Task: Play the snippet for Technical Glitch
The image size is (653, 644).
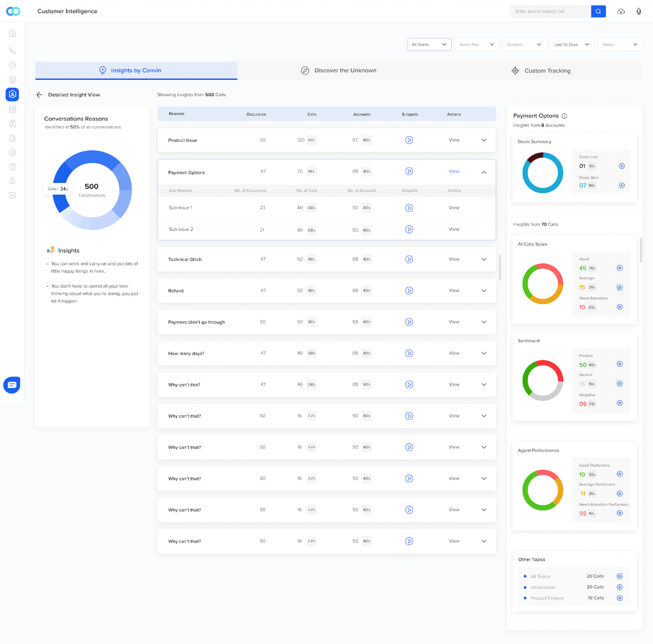Action: coord(409,259)
